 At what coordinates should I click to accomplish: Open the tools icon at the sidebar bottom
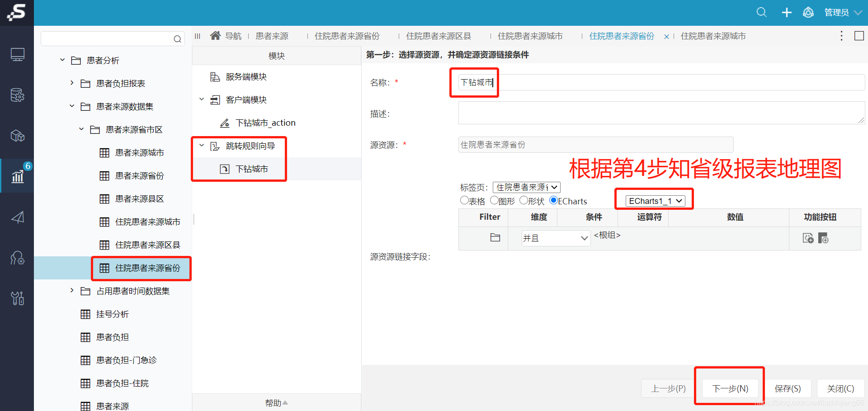point(17,298)
